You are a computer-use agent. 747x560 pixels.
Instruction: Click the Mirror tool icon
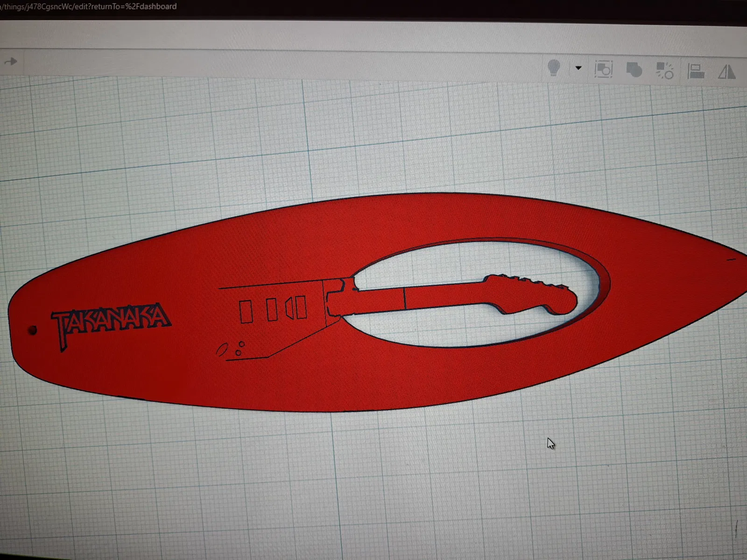[x=726, y=72]
